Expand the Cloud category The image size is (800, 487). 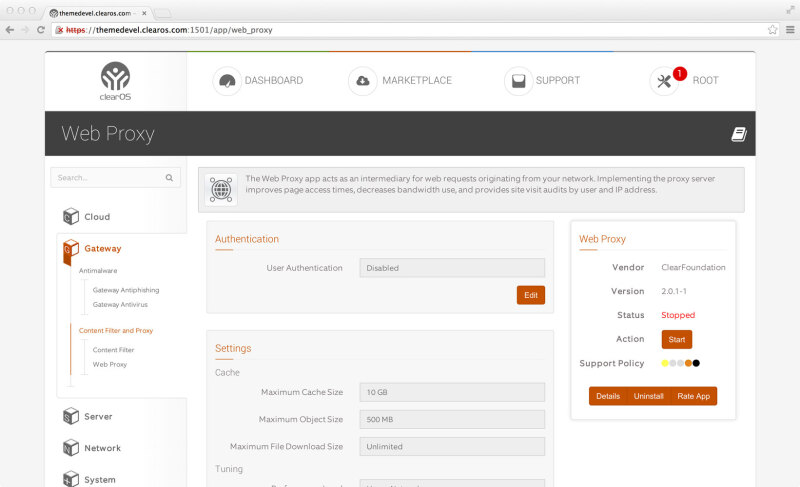pos(97,217)
